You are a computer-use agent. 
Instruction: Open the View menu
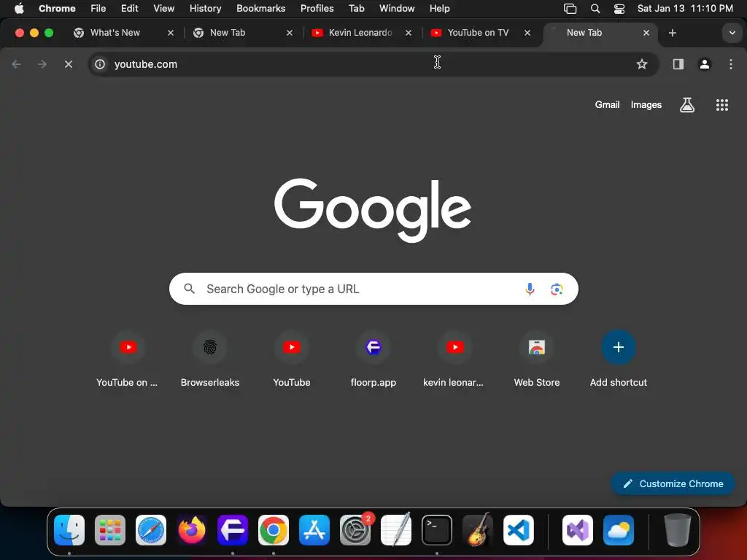pyautogui.click(x=163, y=8)
